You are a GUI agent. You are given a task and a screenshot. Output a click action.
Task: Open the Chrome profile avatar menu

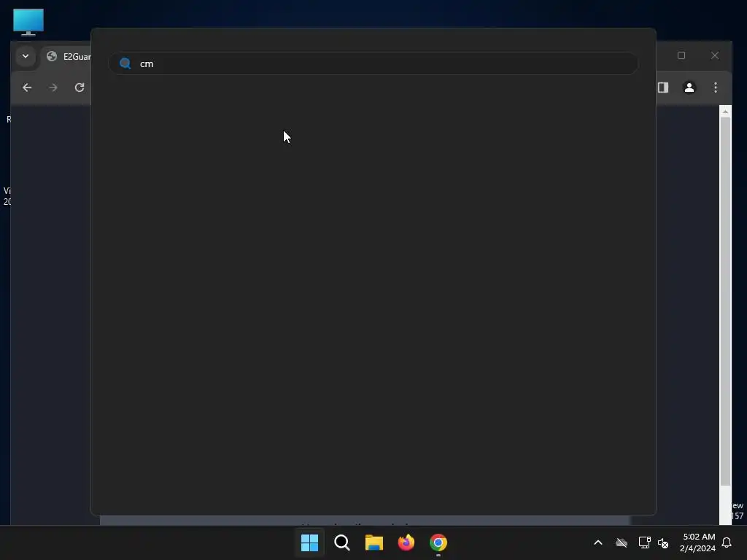pos(689,87)
